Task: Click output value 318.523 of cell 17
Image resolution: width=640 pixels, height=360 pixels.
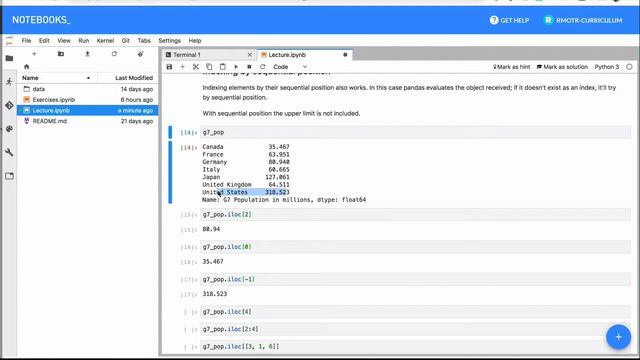Action: coord(215,294)
